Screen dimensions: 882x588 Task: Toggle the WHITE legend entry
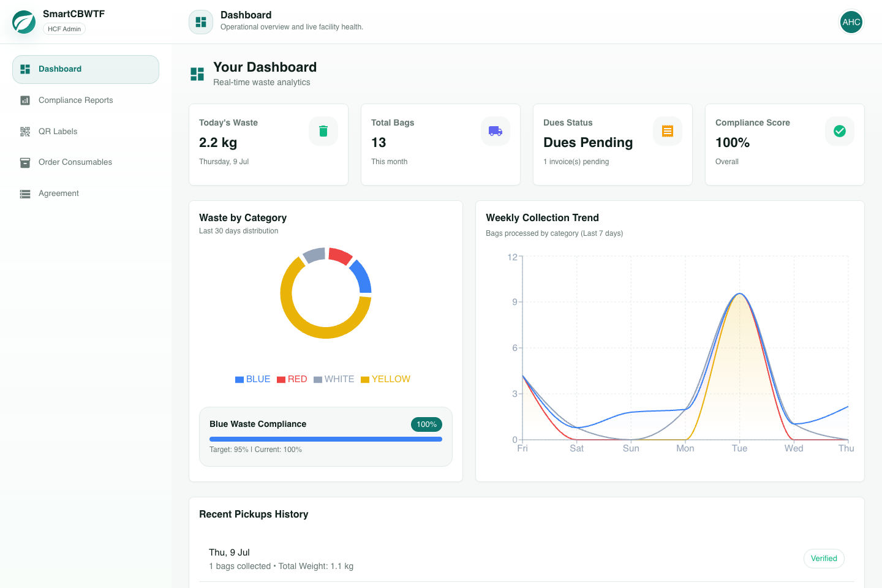click(334, 379)
